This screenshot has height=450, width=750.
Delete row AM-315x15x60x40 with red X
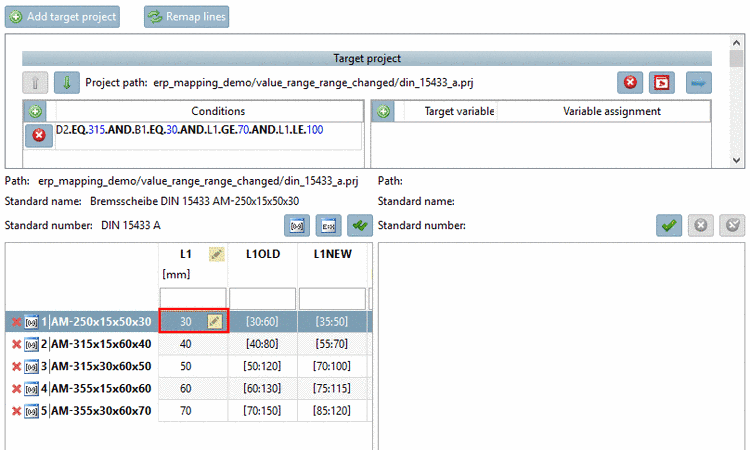click(16, 344)
